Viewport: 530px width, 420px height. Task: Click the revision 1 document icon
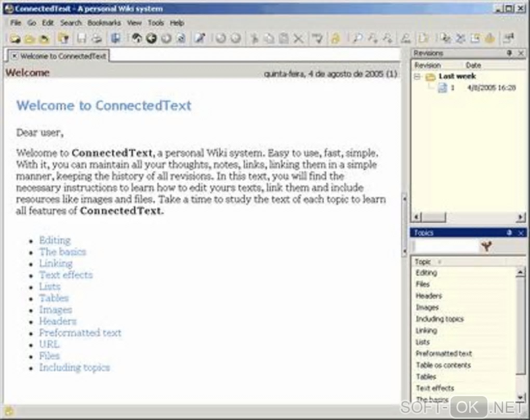click(442, 88)
